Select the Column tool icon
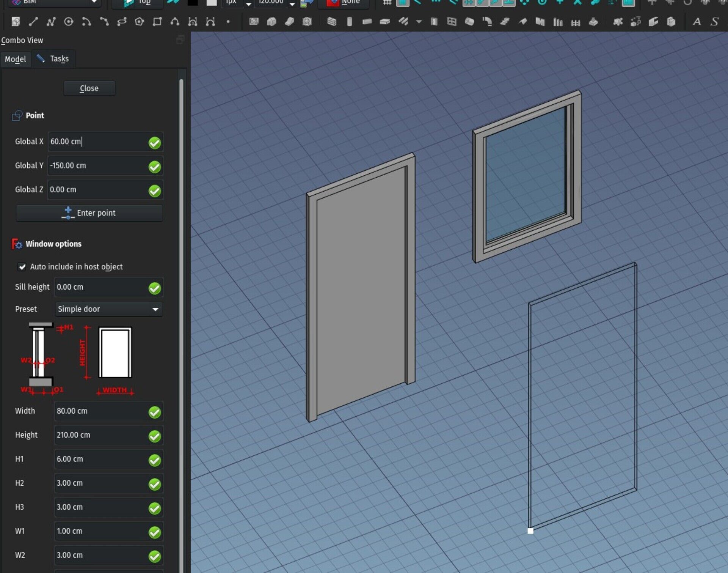The height and width of the screenshot is (573, 728). (350, 22)
